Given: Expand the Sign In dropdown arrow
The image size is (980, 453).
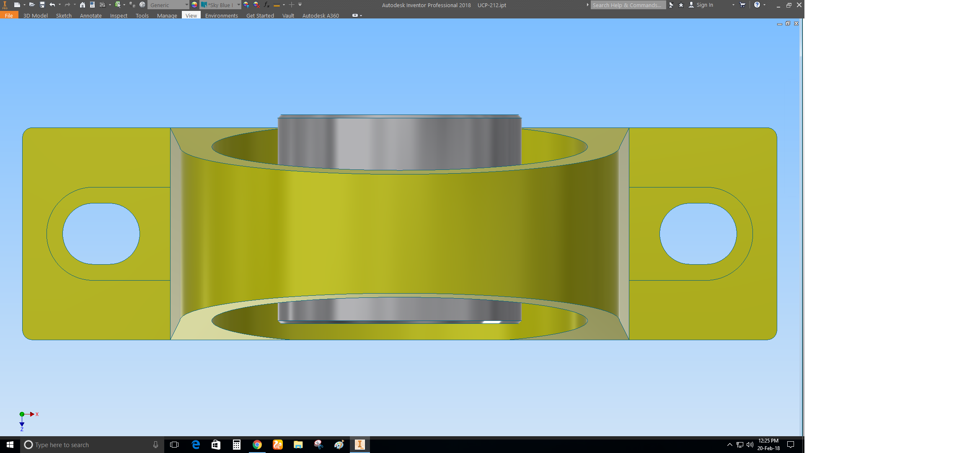Looking at the screenshot, I should (x=733, y=5).
